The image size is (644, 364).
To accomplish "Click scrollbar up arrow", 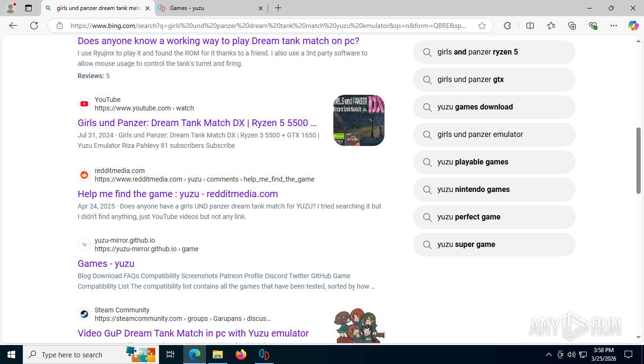I will pyautogui.click(x=638, y=41).
